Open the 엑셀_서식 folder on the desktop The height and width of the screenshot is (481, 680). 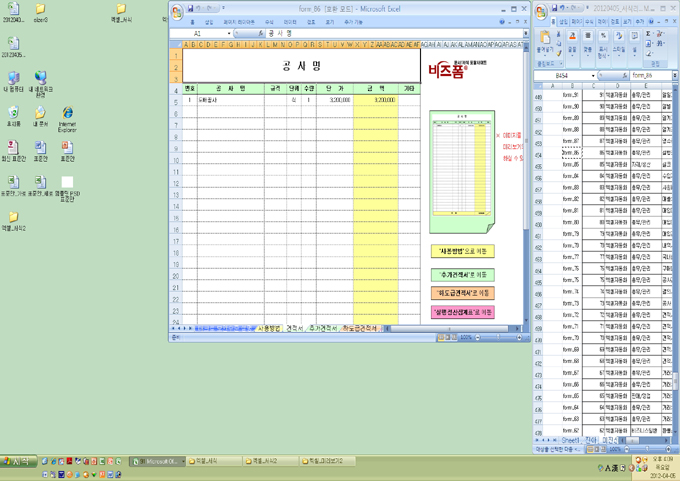(121, 11)
